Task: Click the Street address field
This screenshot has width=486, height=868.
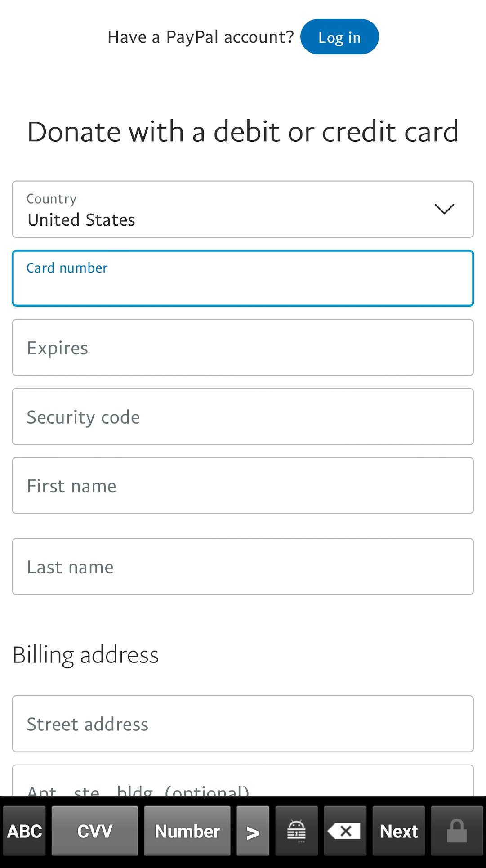Action: coord(243,724)
